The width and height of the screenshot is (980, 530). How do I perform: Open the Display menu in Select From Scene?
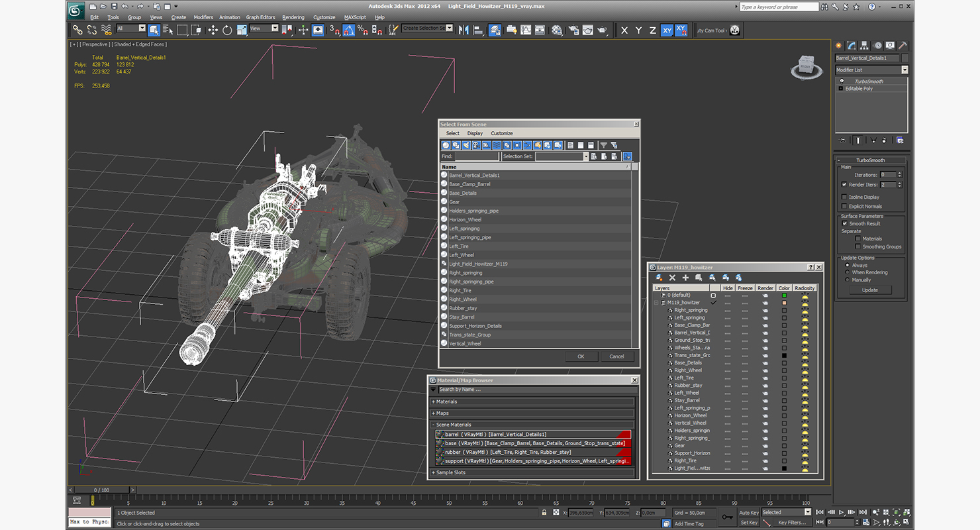click(x=475, y=133)
